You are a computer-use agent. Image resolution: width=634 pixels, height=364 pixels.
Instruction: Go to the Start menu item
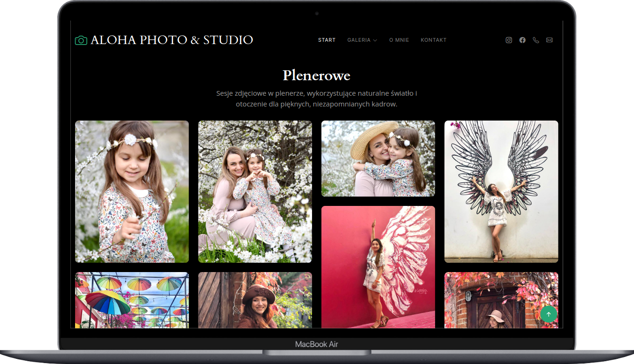[x=327, y=40]
